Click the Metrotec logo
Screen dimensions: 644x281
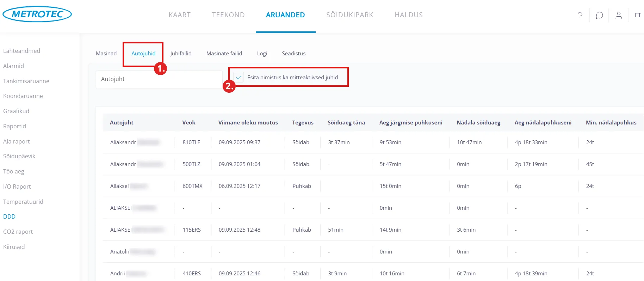pyautogui.click(x=37, y=14)
